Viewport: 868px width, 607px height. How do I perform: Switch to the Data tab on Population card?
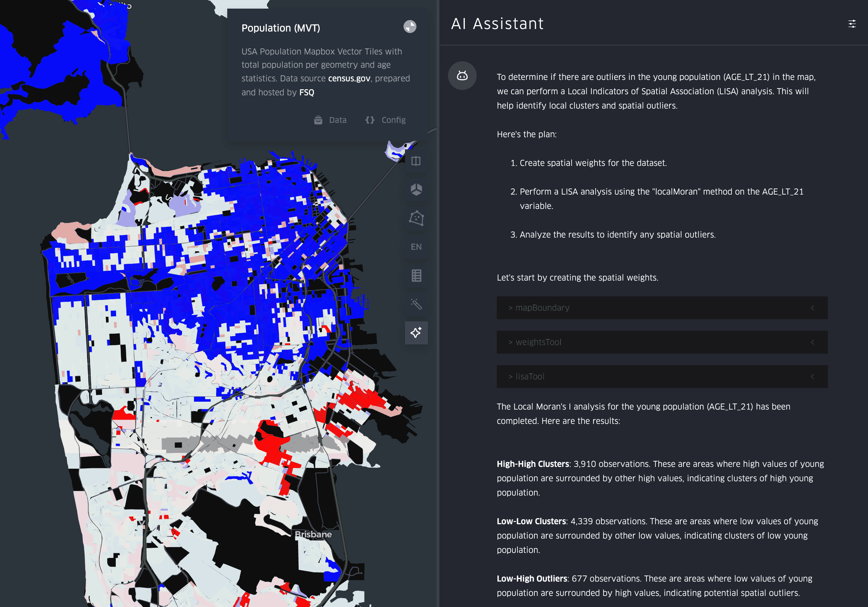tap(330, 120)
